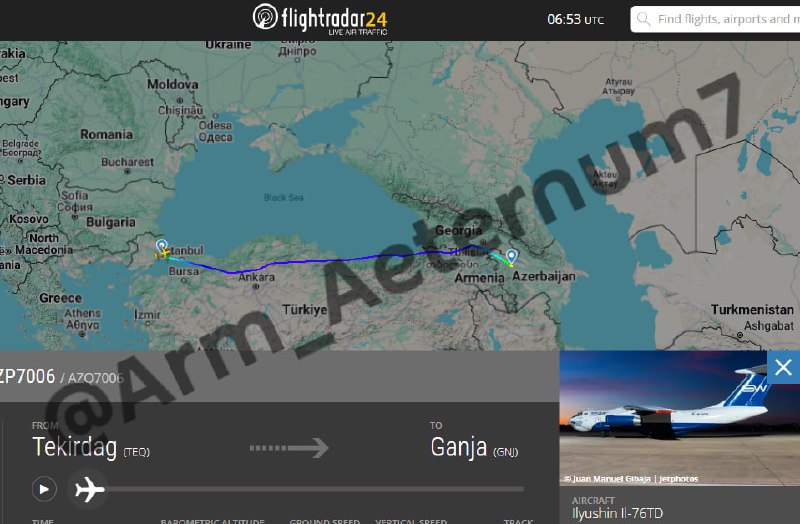800x524 pixels.
Task: Click the flightradar24 wordmark
Action: tap(334, 19)
